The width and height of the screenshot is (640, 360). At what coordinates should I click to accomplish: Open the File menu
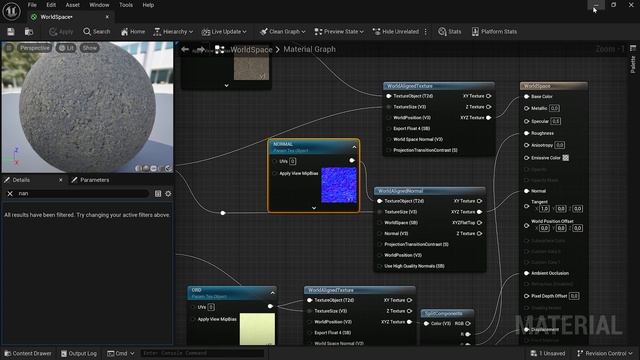(32, 5)
